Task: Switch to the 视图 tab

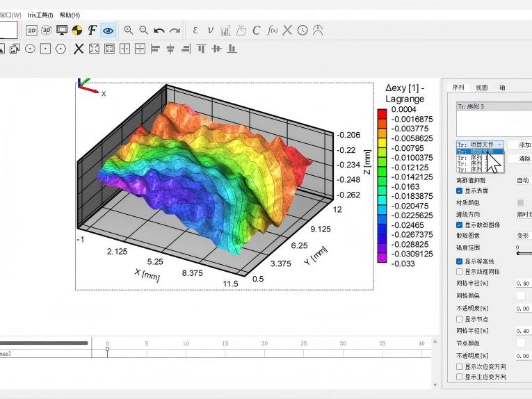Action: [481, 88]
